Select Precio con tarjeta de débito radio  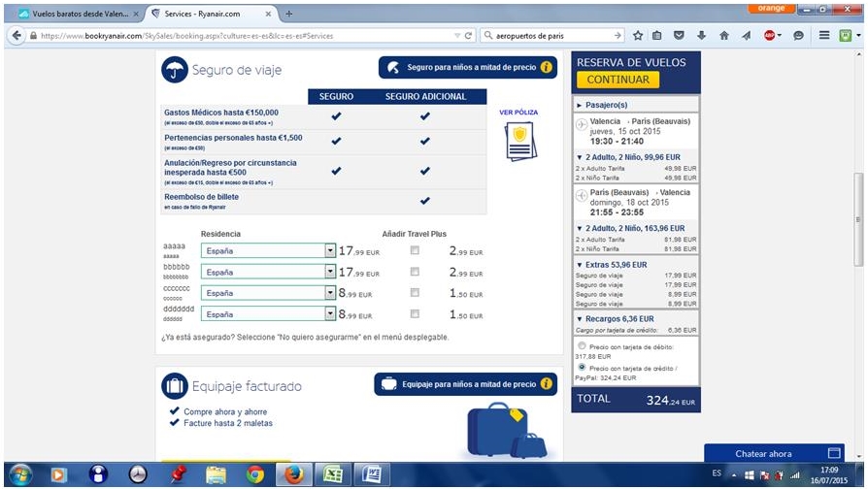tap(582, 345)
